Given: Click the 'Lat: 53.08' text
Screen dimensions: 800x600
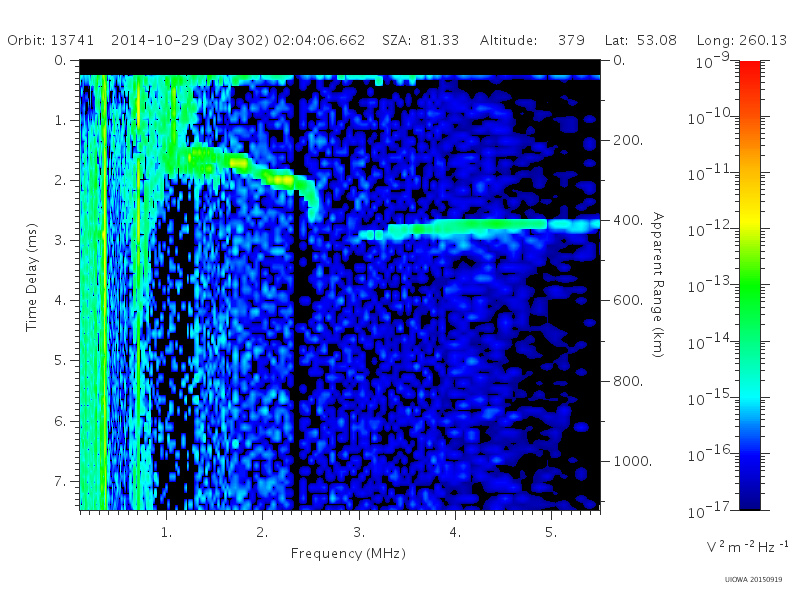Looking at the screenshot, I should (x=640, y=40).
